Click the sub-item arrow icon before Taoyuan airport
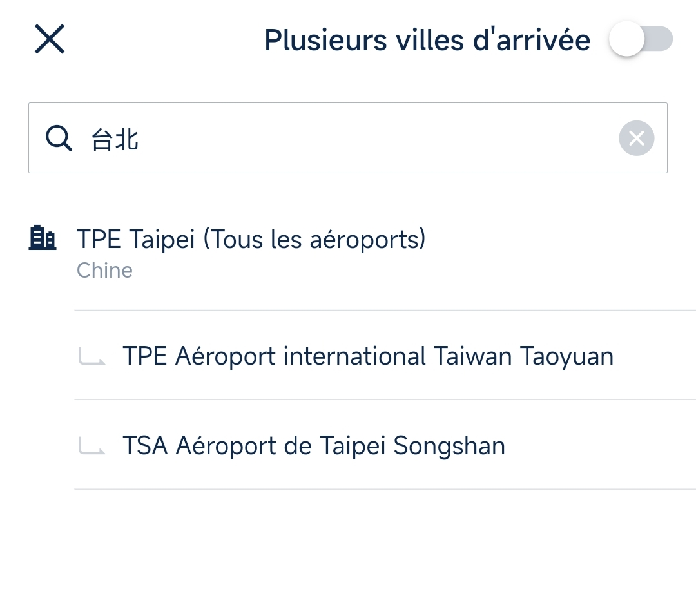This screenshot has height=616, width=696. [x=92, y=356]
